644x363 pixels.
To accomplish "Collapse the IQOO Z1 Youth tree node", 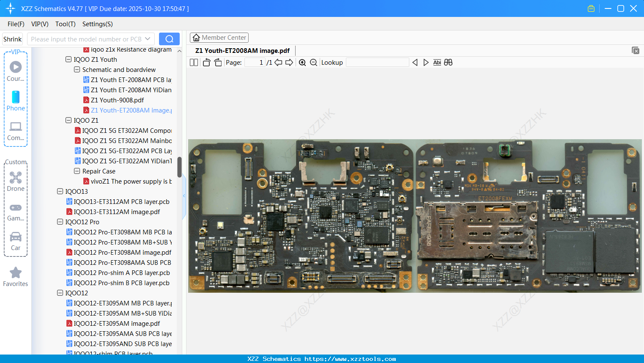I will click(69, 60).
